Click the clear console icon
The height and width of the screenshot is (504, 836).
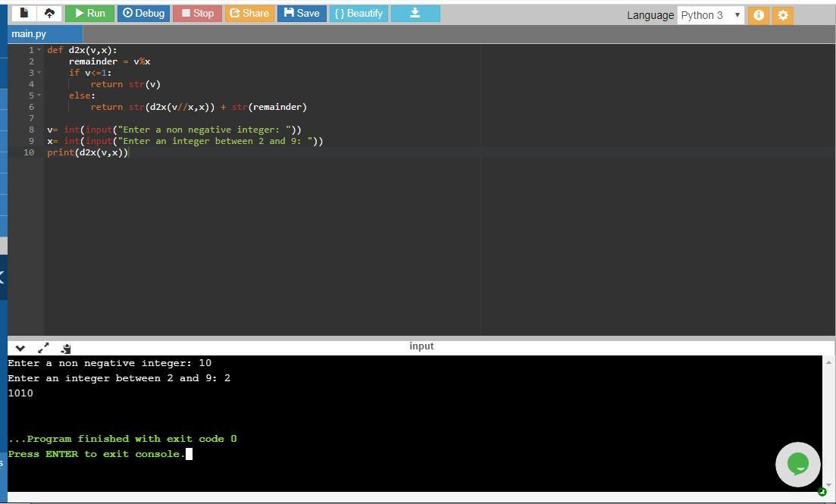pyautogui.click(x=66, y=349)
